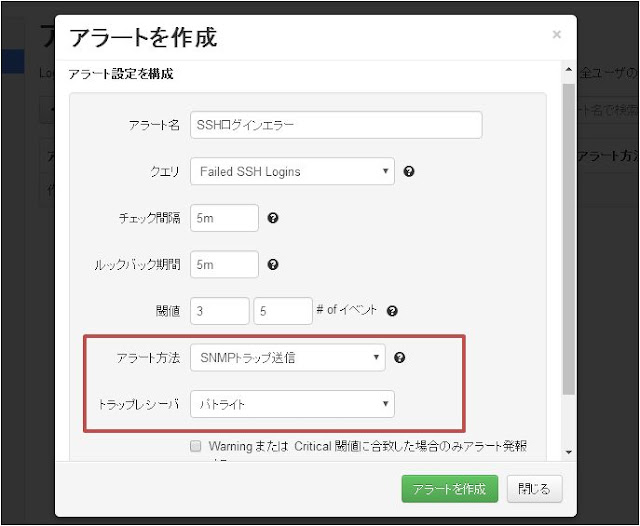Screen dimensions: 640x526
Task: Click the # of イベント label
Action: (347, 310)
